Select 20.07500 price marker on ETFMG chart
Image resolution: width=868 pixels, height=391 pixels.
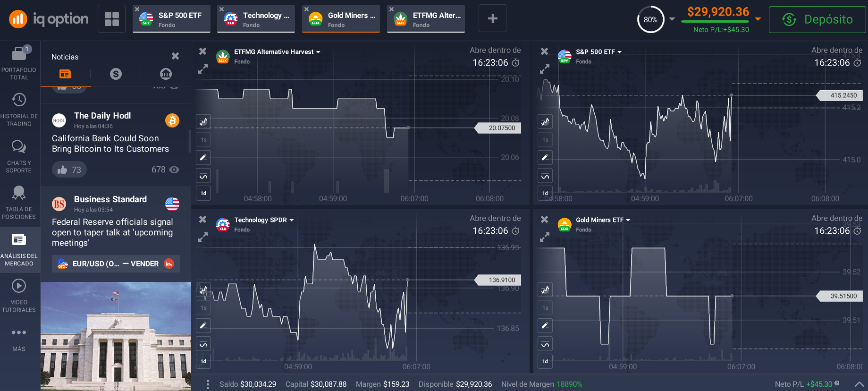click(x=498, y=128)
